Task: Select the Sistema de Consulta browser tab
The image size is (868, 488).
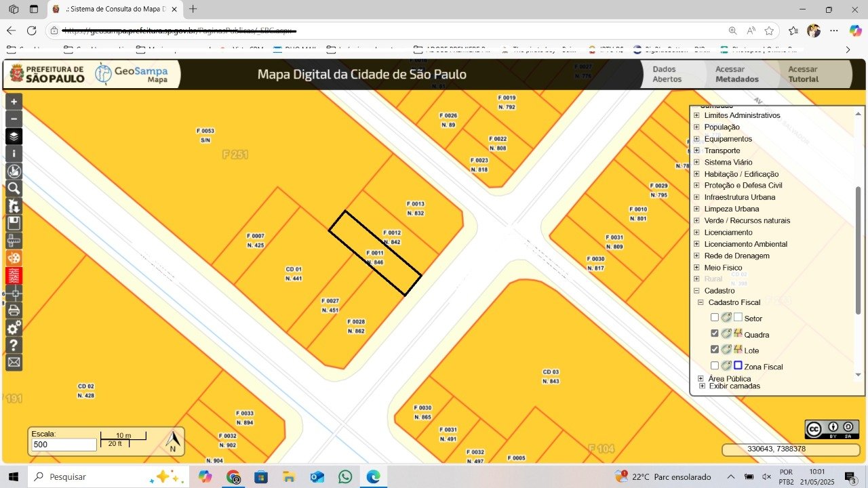Action: pyautogui.click(x=115, y=9)
